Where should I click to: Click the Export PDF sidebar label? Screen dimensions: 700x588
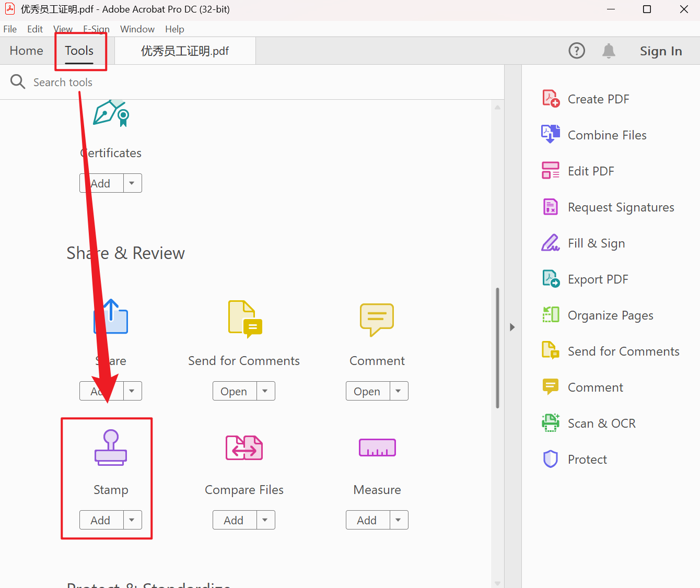point(598,279)
